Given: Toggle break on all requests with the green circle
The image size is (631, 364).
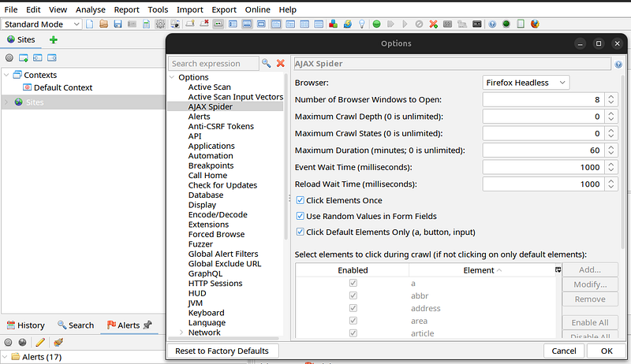Looking at the screenshot, I should pos(376,24).
